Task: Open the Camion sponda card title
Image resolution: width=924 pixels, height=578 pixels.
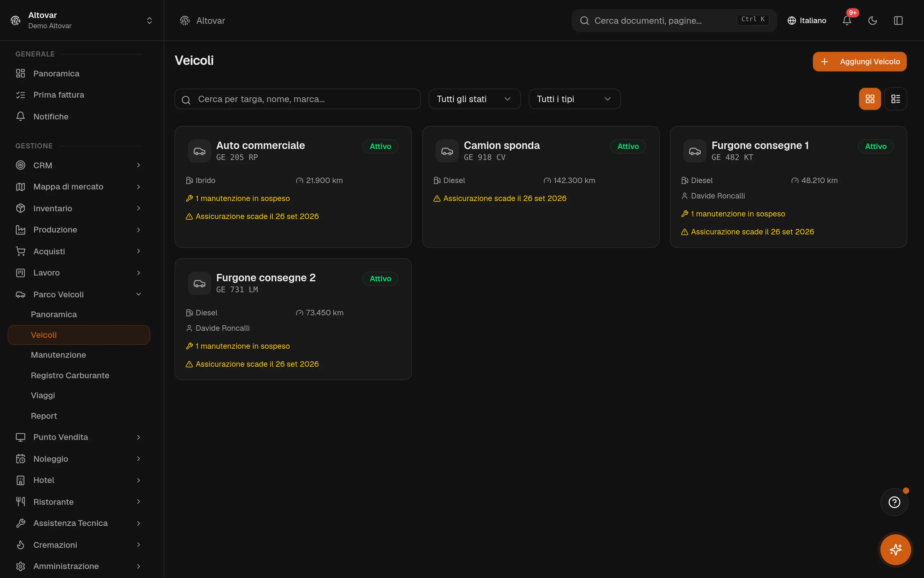Action: click(502, 145)
